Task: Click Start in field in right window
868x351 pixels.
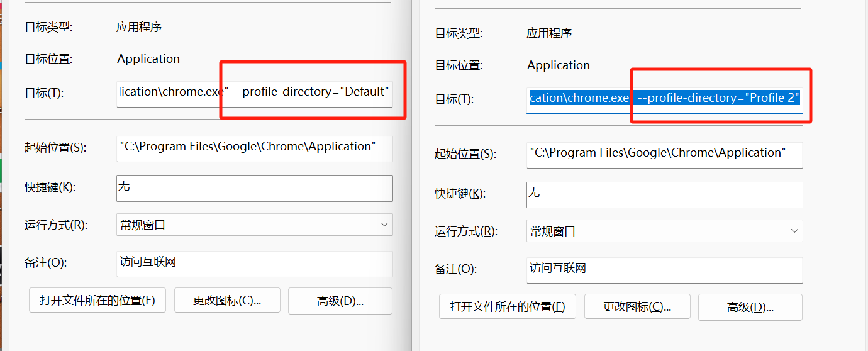Action: (665, 155)
